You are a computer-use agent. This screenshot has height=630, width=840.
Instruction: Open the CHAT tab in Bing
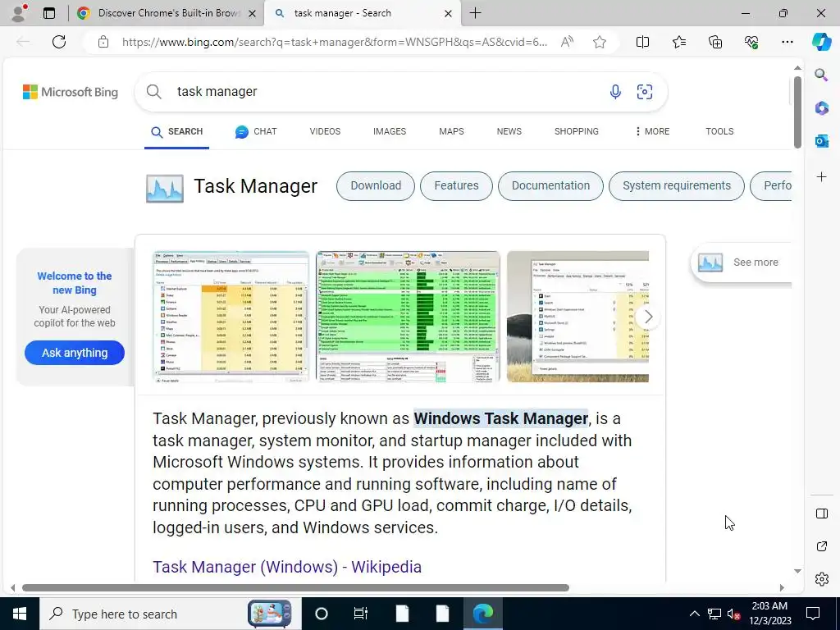tap(256, 132)
